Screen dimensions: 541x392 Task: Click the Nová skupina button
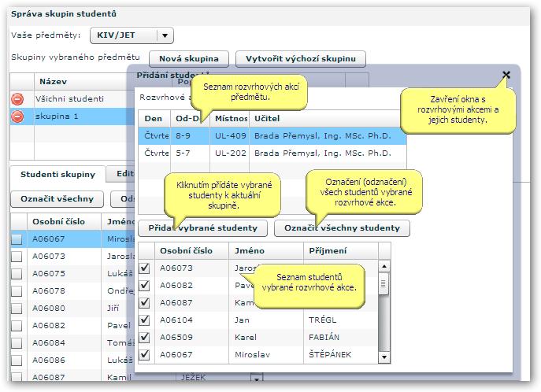point(189,58)
